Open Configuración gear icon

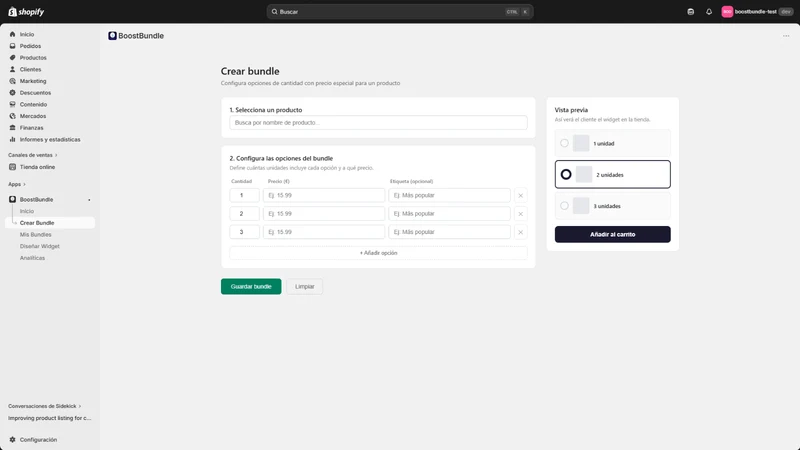[x=12, y=440]
